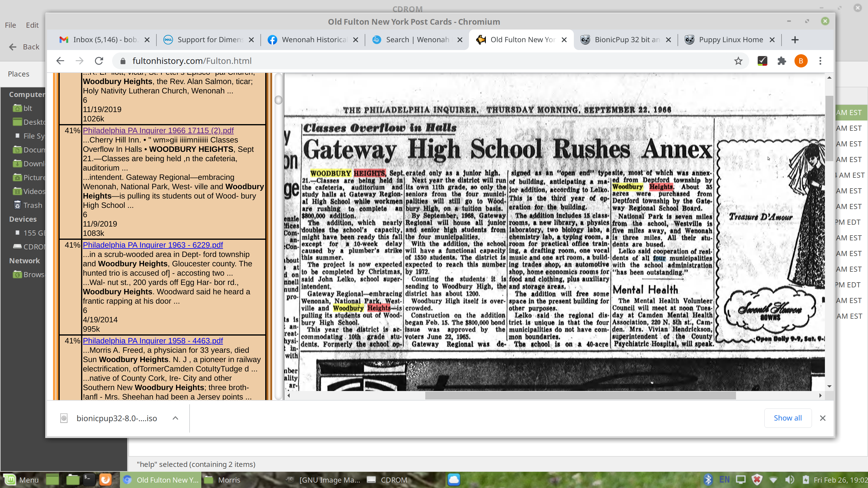Screen dimensions: 868x488
Task: Click Back button in CDROM file manager
Action: click(x=24, y=47)
